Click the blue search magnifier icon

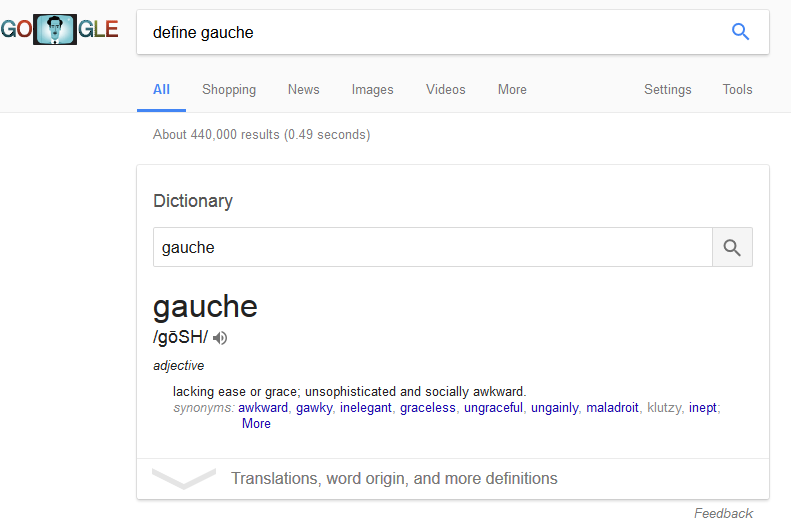click(740, 32)
